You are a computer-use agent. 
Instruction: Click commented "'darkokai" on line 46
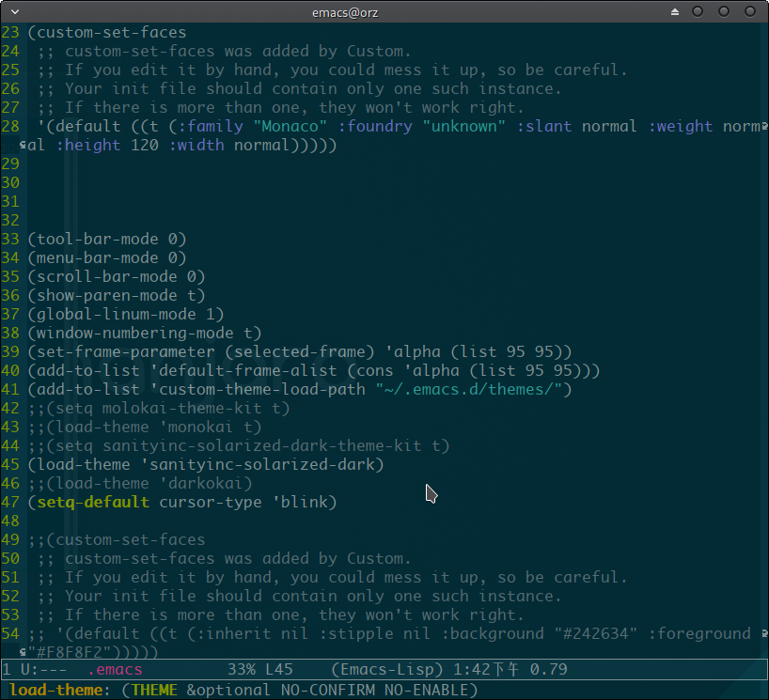(x=201, y=483)
